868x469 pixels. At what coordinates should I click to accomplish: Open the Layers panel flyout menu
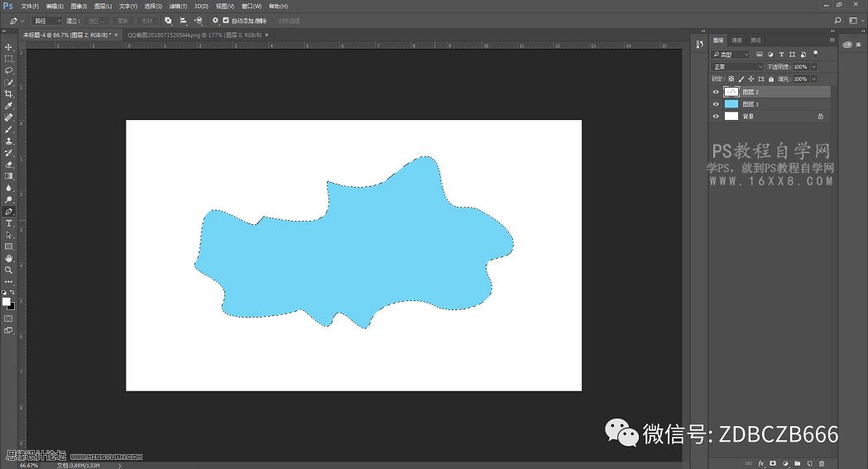pos(832,40)
